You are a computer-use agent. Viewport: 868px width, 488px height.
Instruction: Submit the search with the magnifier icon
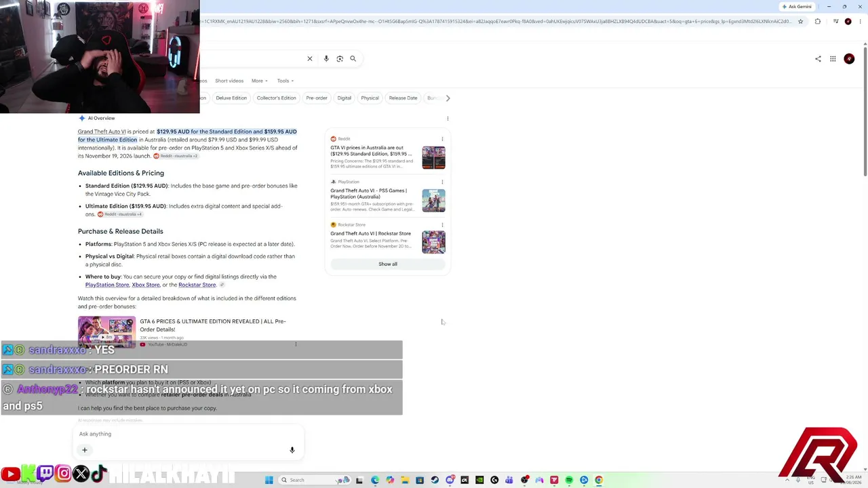pos(353,59)
